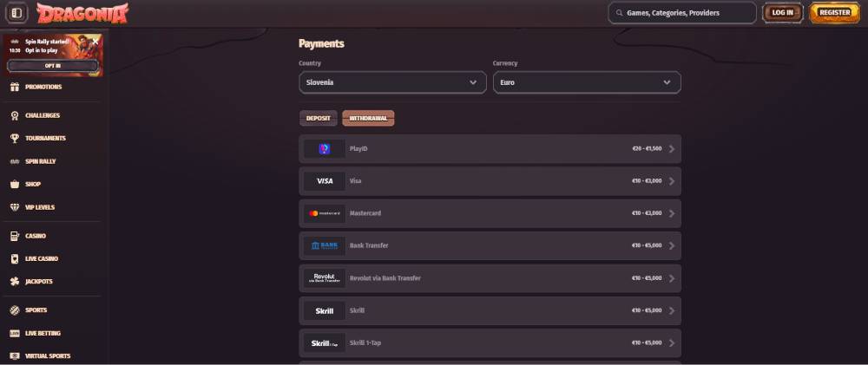Click the Register button
Screen dimensions: 868x365
[834, 13]
